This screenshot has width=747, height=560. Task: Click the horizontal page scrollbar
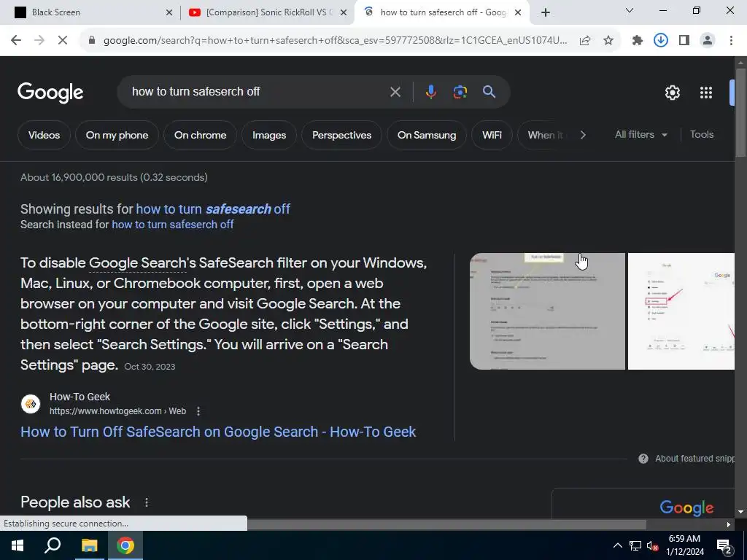tap(446, 524)
